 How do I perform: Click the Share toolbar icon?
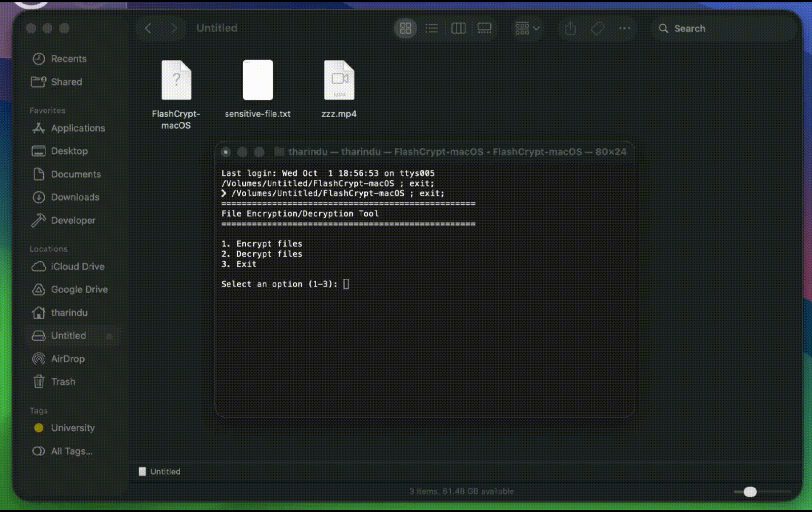[x=570, y=28]
